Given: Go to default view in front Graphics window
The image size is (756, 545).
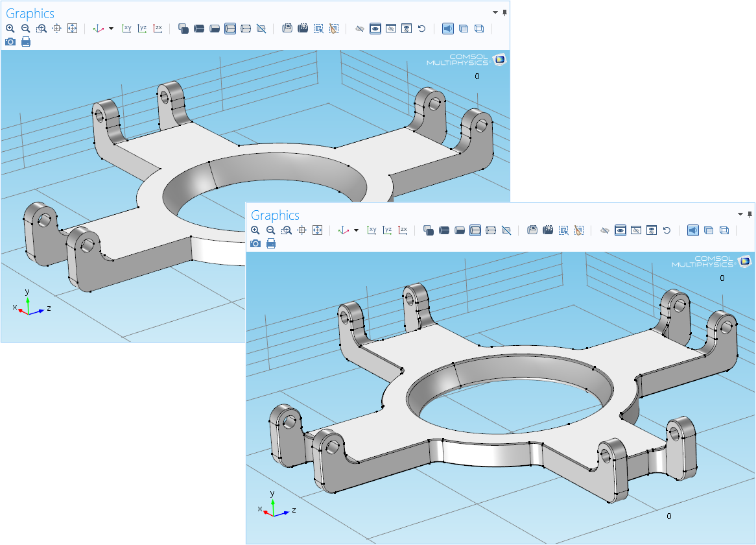Looking at the screenshot, I should coord(343,230).
